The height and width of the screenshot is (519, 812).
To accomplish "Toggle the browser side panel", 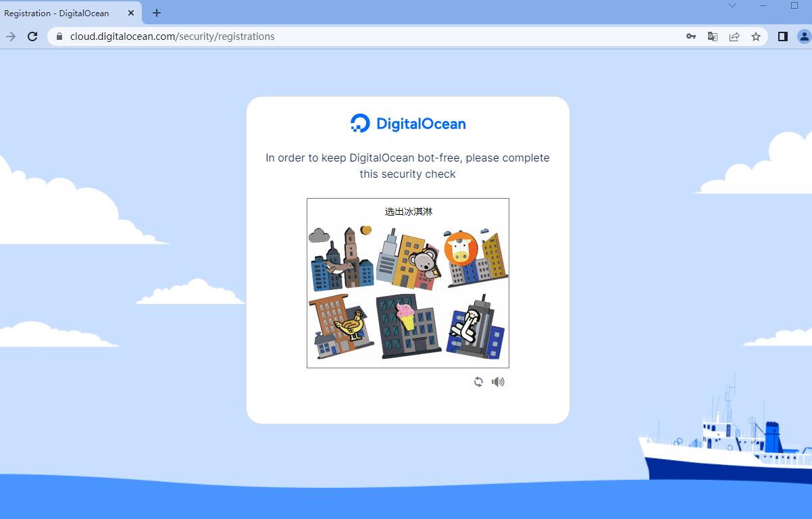I will 782,36.
